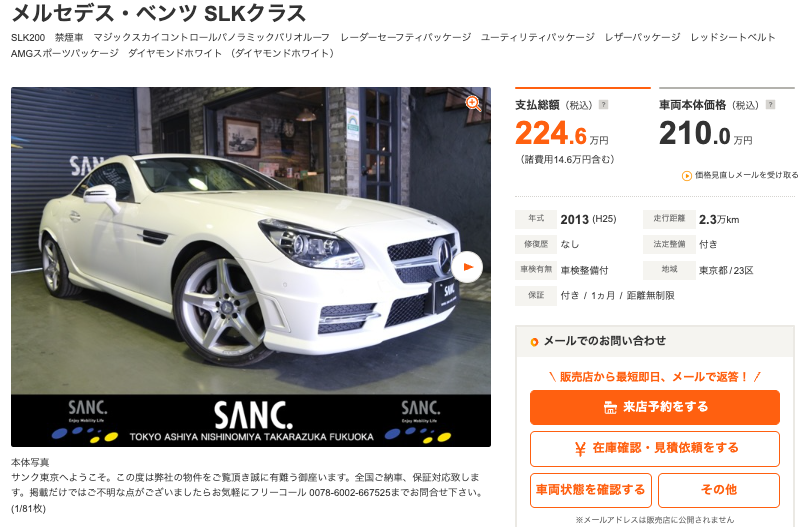Image resolution: width=803 pixels, height=527 pixels.
Task: Click the 車両状態を確認する button
Action: coord(591,490)
